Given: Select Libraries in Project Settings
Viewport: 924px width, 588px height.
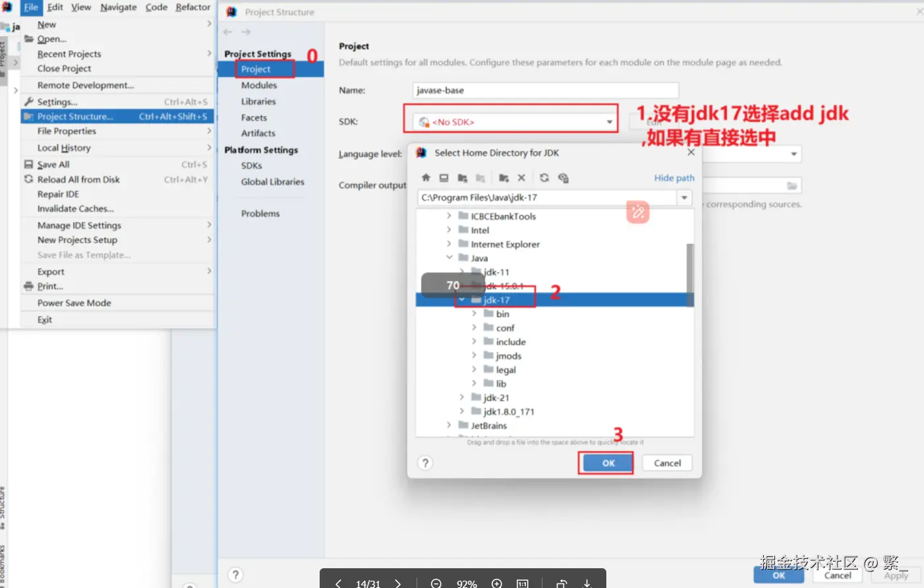Looking at the screenshot, I should click(258, 102).
